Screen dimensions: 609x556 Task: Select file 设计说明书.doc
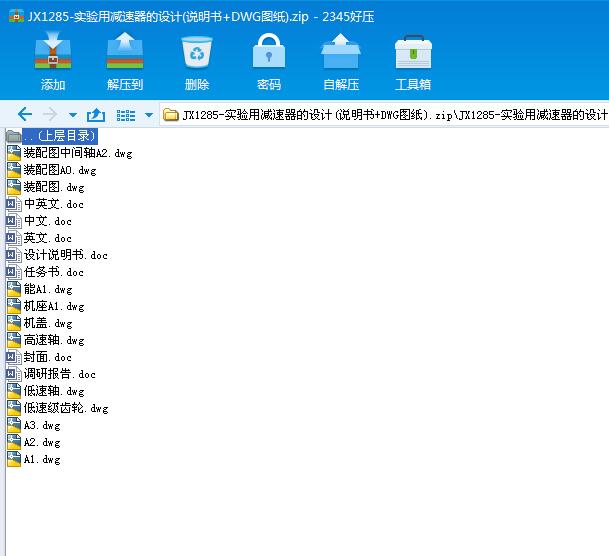[66, 255]
